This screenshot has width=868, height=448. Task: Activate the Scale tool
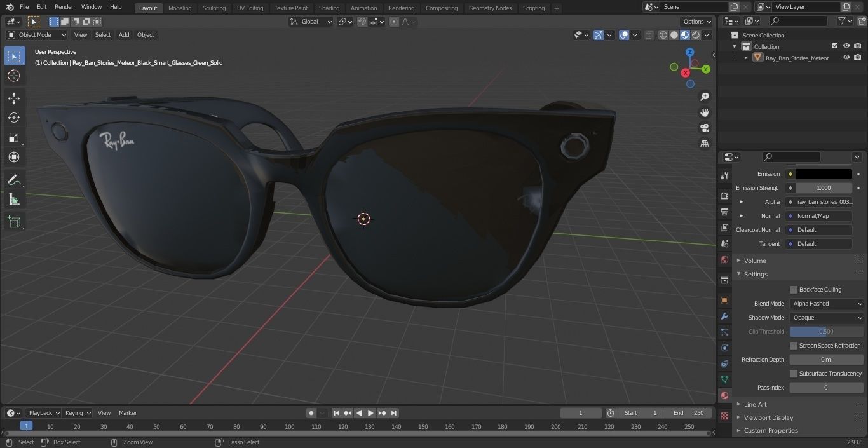tap(14, 137)
